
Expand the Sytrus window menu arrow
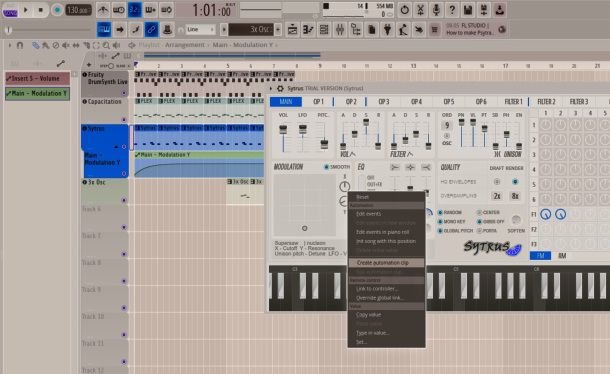(x=271, y=88)
